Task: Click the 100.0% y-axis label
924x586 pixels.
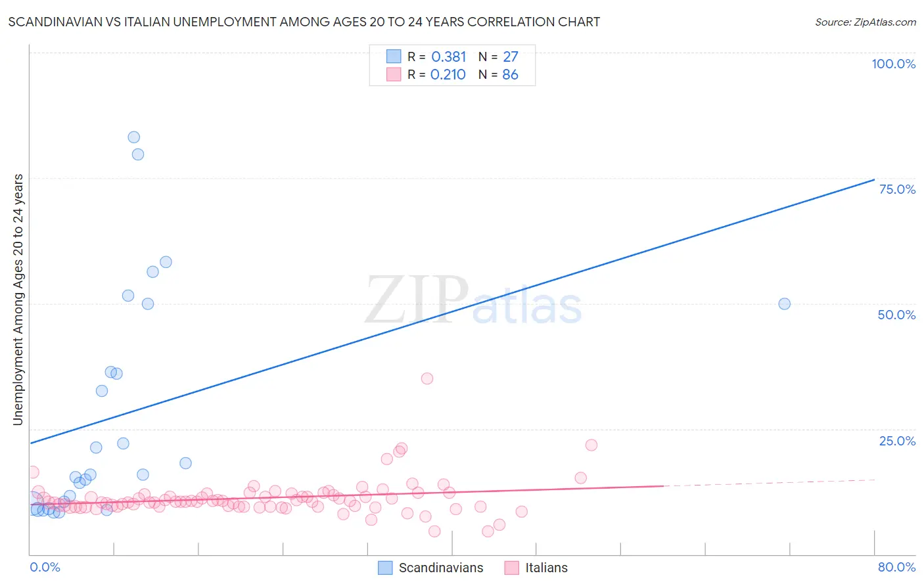Action: coord(893,64)
